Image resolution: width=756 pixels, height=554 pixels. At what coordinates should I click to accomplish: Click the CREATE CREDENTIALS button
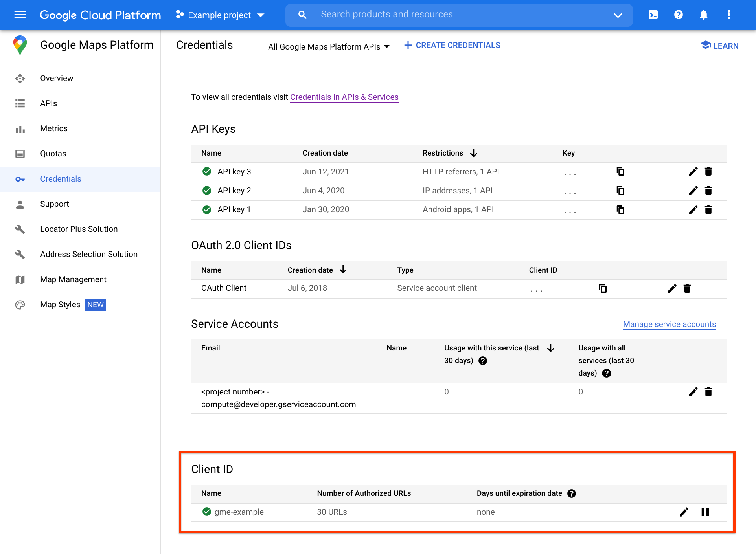(451, 45)
